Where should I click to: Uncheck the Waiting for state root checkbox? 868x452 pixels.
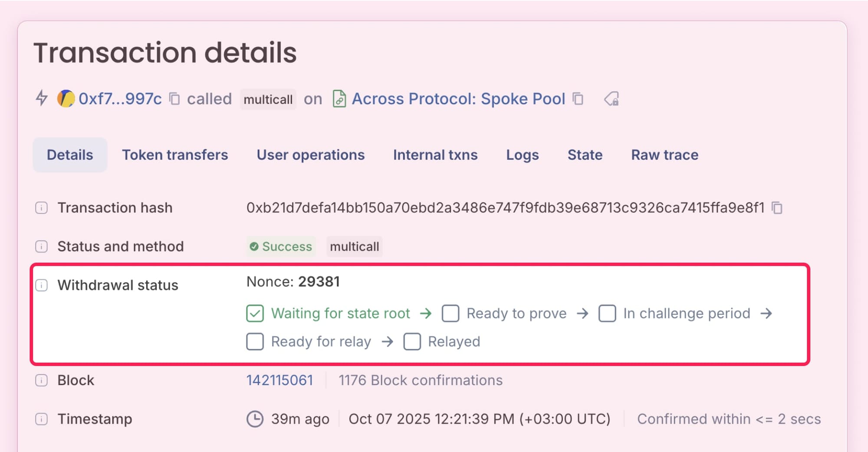tap(254, 313)
